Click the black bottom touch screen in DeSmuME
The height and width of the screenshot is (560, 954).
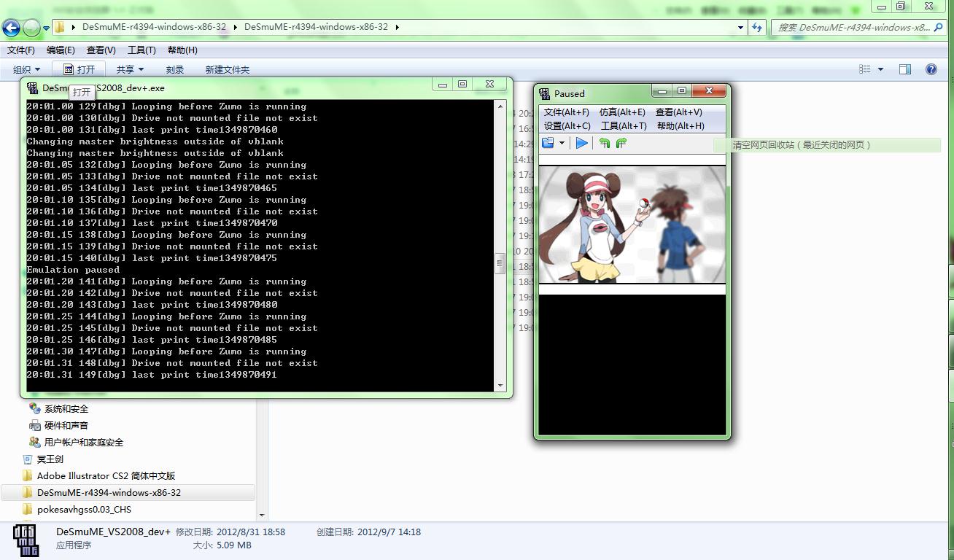[632, 365]
